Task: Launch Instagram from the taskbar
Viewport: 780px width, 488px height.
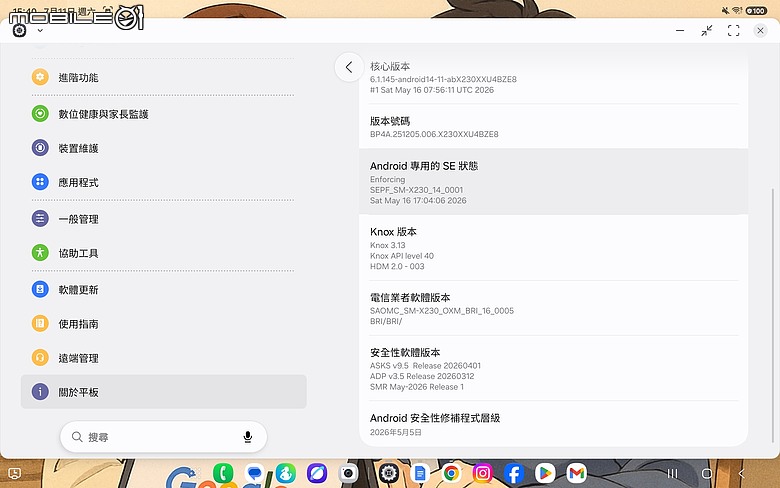Action: pos(483,473)
